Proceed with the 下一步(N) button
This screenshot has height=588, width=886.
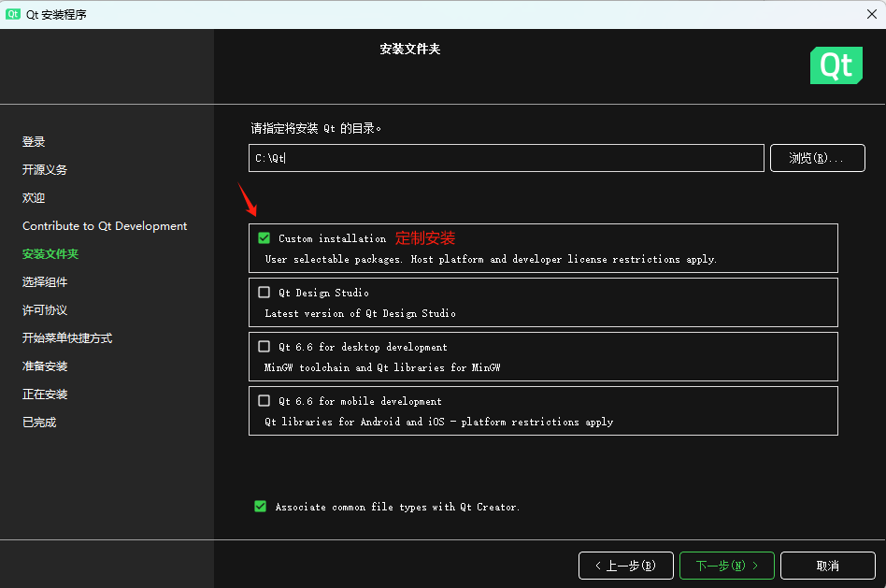pyautogui.click(x=727, y=566)
